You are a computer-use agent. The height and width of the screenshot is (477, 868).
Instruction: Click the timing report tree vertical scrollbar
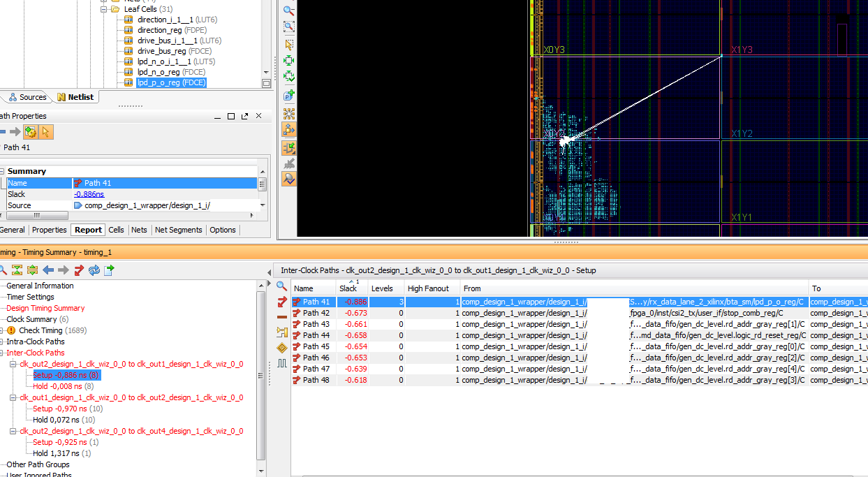pos(261,376)
